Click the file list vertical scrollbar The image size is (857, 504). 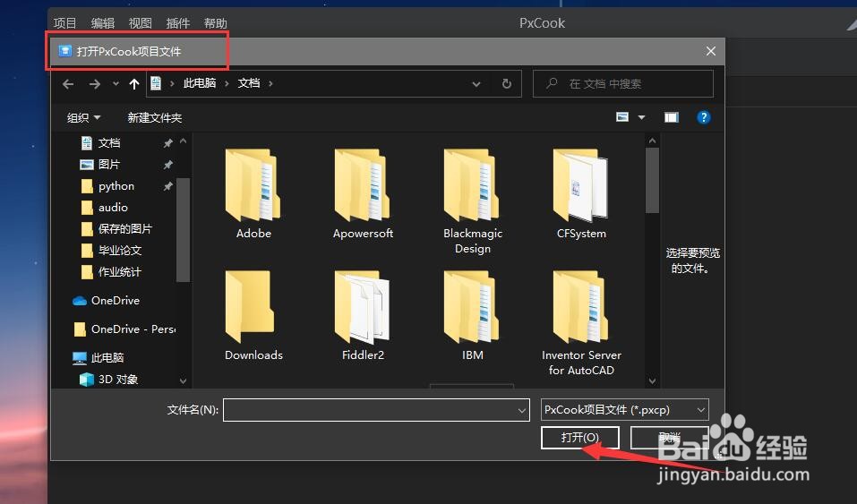click(x=652, y=181)
